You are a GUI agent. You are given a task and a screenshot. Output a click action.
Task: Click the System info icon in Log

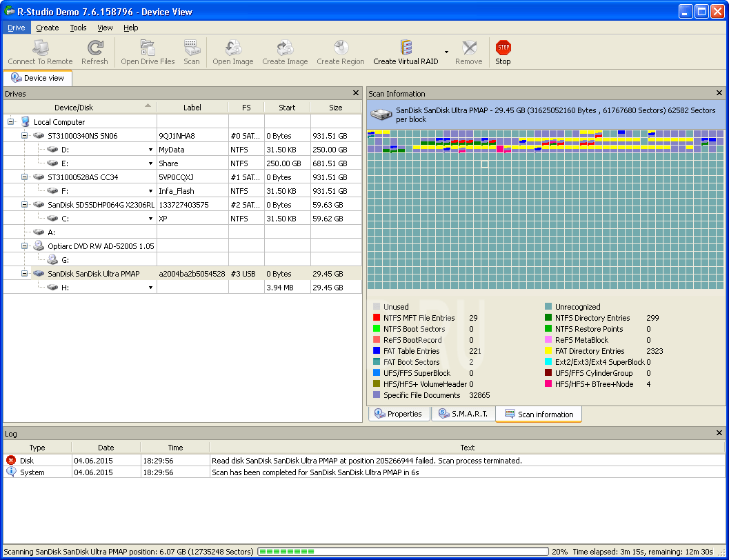pos(11,472)
